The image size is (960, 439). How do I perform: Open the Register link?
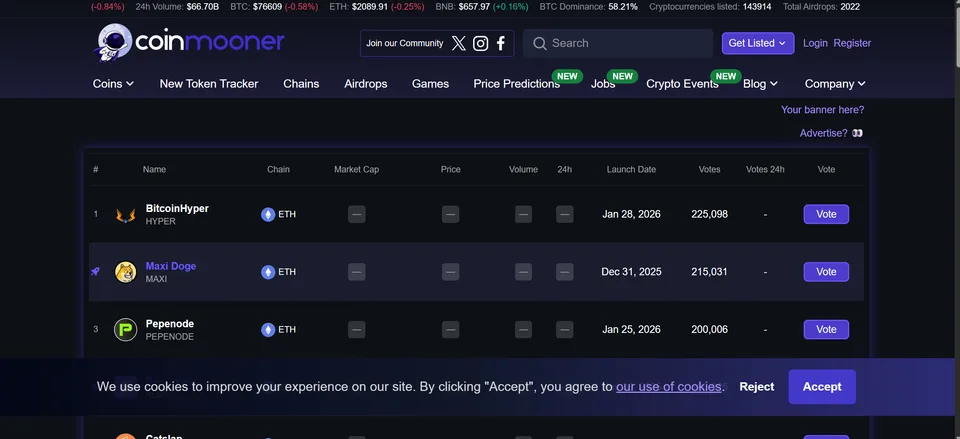pyautogui.click(x=852, y=43)
